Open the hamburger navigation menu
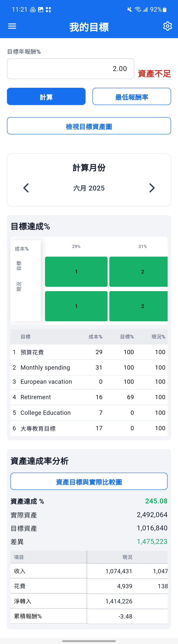 [12, 26]
